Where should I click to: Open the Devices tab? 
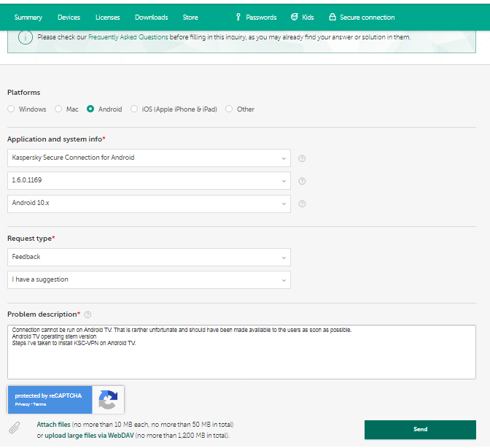[69, 18]
